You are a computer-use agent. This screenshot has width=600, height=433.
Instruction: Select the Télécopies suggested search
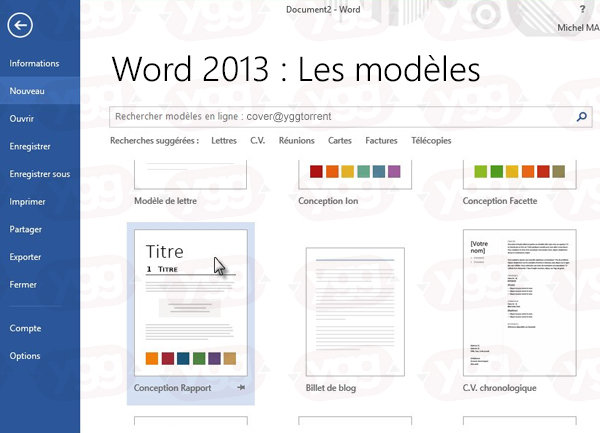tap(431, 141)
